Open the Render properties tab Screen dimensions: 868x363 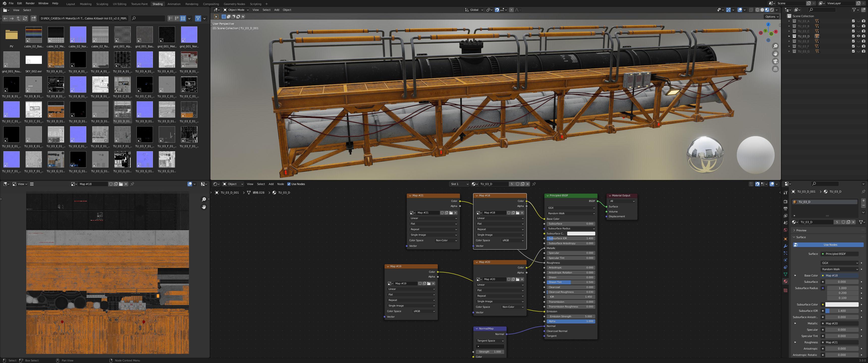tap(785, 201)
